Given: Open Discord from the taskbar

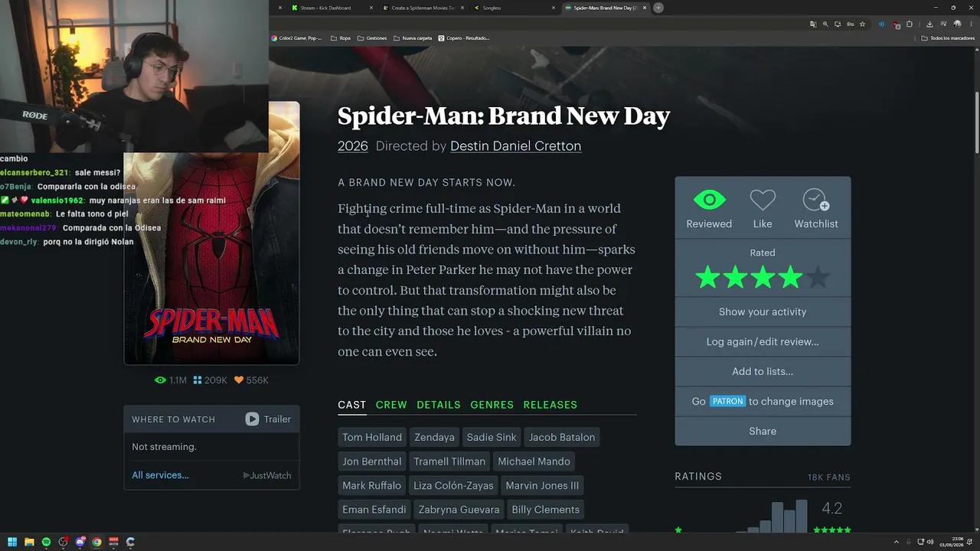Looking at the screenshot, I should [x=80, y=542].
